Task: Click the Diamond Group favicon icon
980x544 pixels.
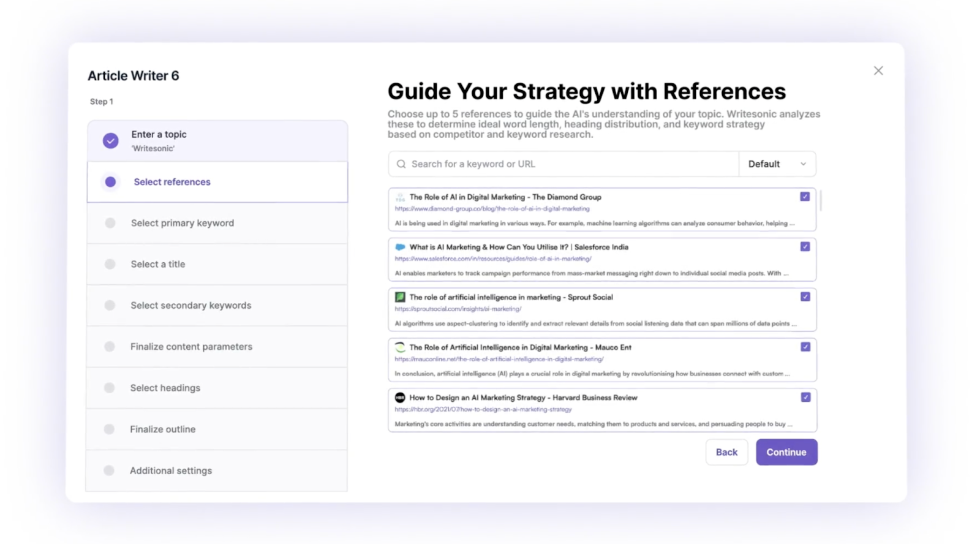Action: coord(400,197)
